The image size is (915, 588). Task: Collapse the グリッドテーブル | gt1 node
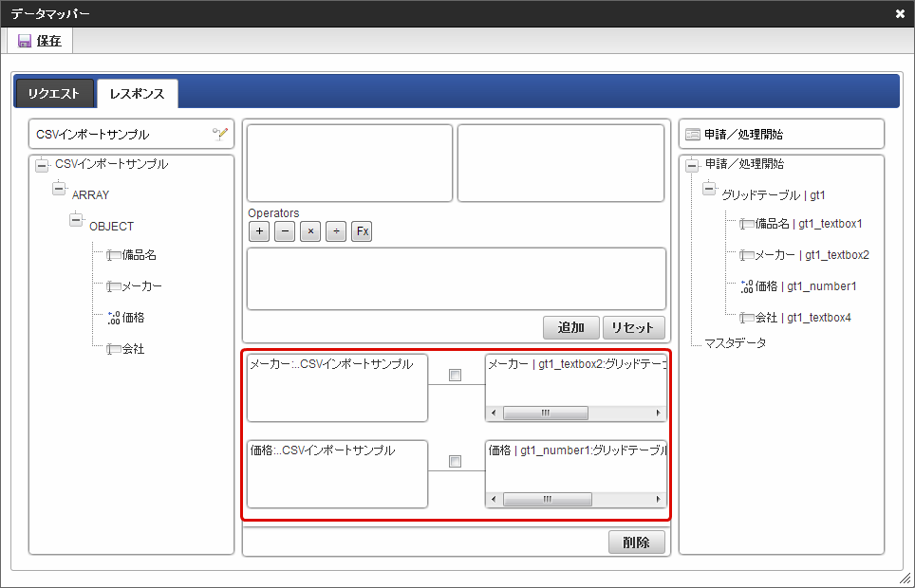tap(708, 189)
